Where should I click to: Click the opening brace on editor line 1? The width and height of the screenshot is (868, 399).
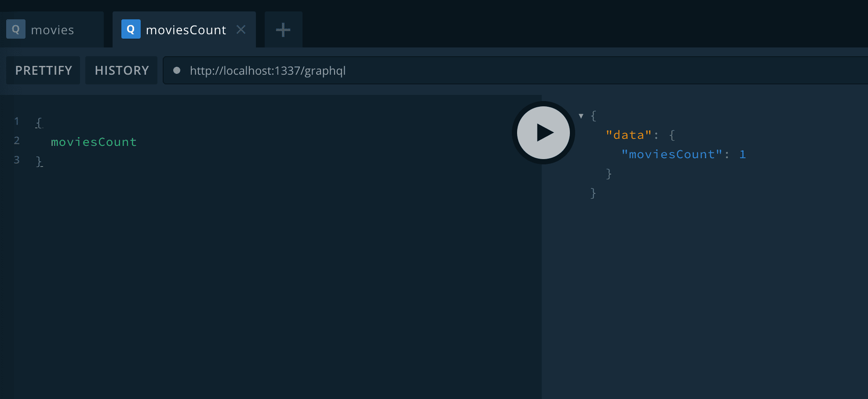coord(39,123)
